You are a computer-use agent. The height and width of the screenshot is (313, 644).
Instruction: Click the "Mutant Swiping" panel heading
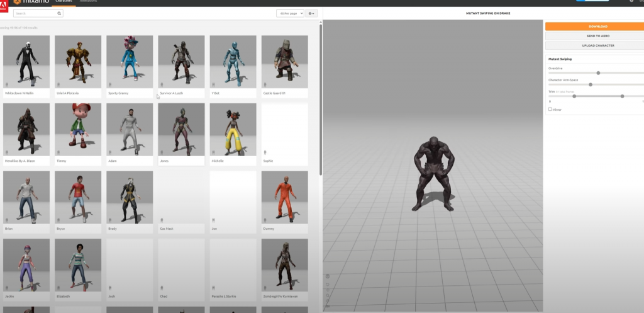560,59
